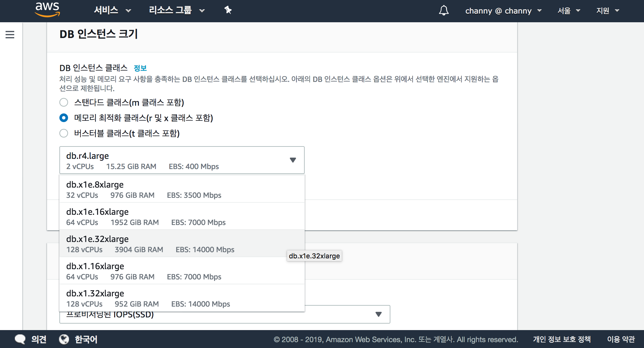Open the 리소스 그룹 menu
Screen dimensions: 644x348
pos(176,11)
